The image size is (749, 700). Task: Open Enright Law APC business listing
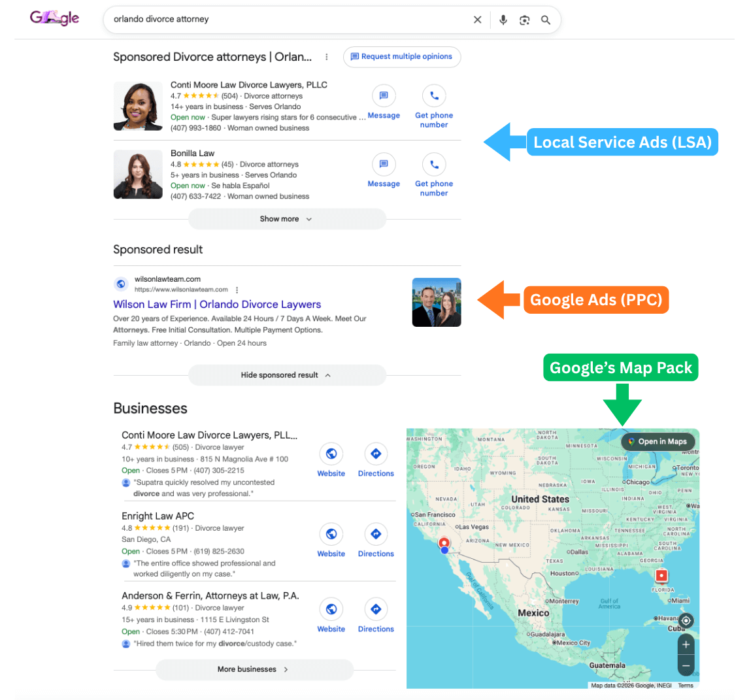tap(158, 516)
